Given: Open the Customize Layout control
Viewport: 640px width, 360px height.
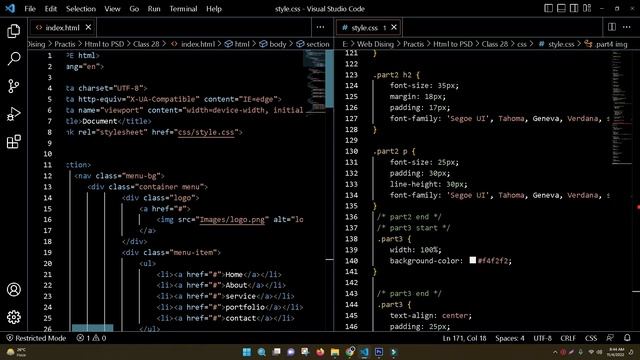Looking at the screenshot, I should [x=587, y=9].
